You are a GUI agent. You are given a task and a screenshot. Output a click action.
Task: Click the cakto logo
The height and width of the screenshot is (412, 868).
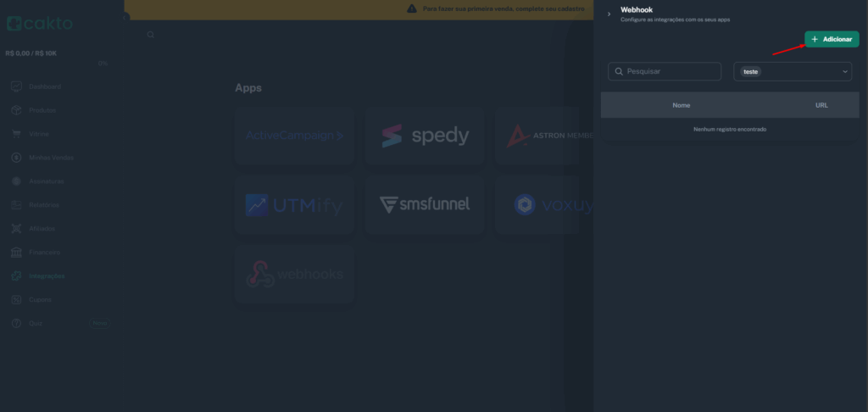coord(40,24)
